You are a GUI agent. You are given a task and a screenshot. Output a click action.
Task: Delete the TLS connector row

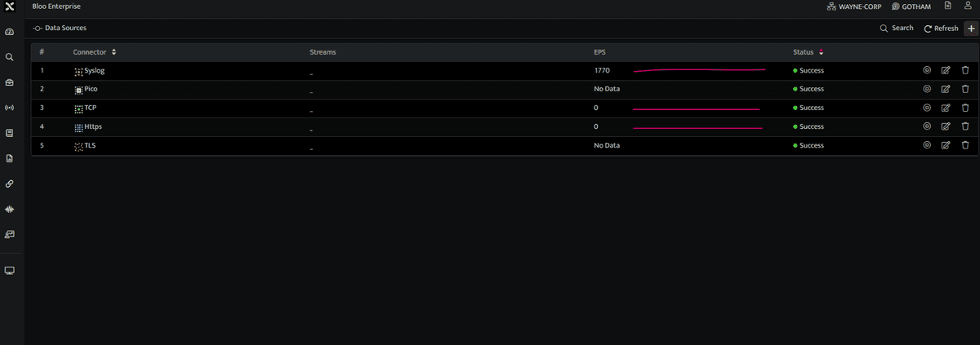tap(965, 145)
